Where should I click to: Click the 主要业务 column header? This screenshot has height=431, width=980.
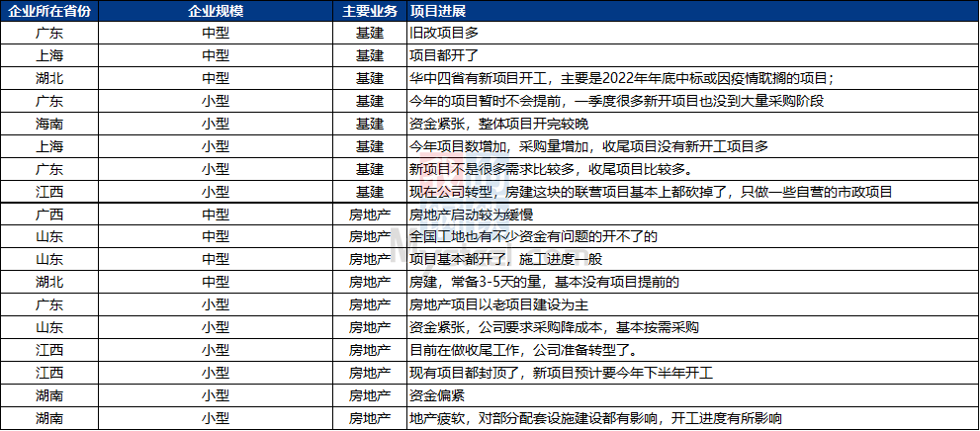(370, 12)
